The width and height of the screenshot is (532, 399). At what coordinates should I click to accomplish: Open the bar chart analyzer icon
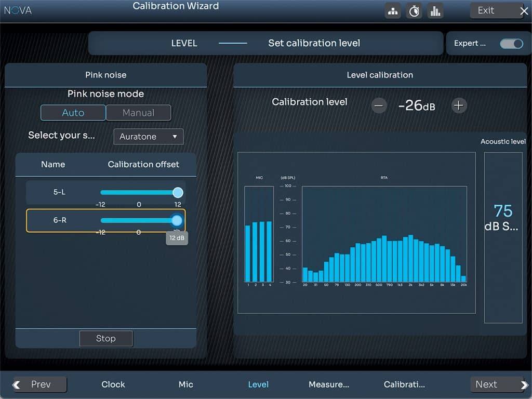[x=435, y=11]
